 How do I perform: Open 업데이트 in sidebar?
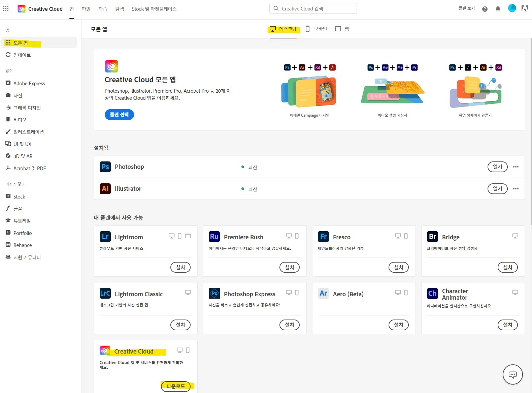coord(18,55)
